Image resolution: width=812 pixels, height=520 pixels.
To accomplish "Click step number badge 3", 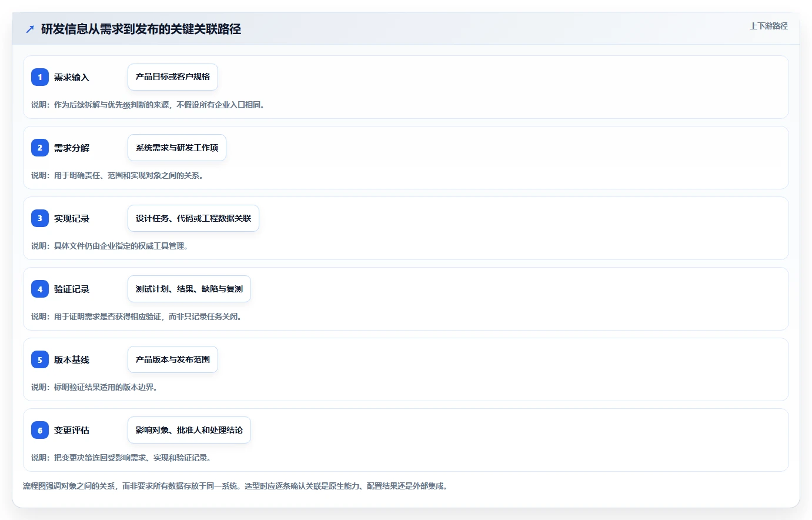I will [40, 218].
